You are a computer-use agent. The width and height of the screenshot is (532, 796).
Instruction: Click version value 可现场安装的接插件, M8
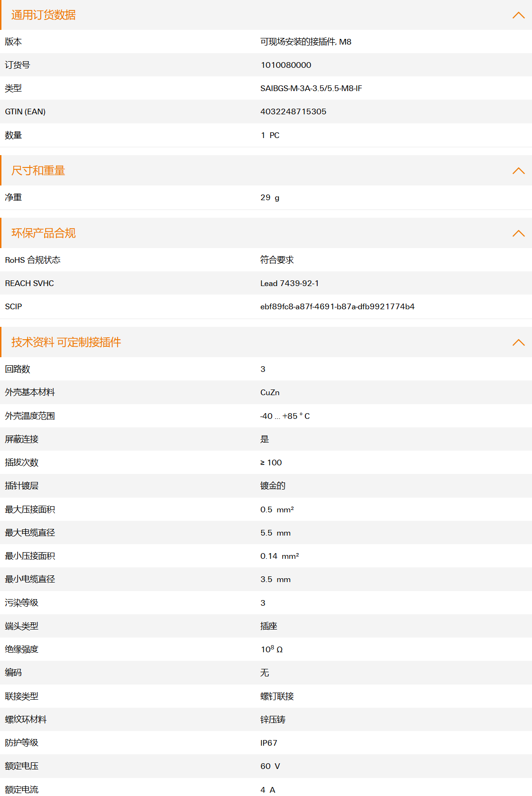(306, 42)
